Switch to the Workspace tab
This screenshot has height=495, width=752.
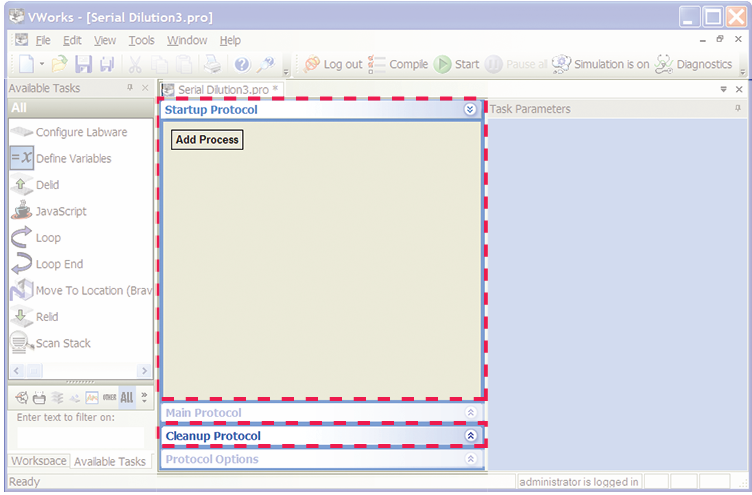coord(39,461)
